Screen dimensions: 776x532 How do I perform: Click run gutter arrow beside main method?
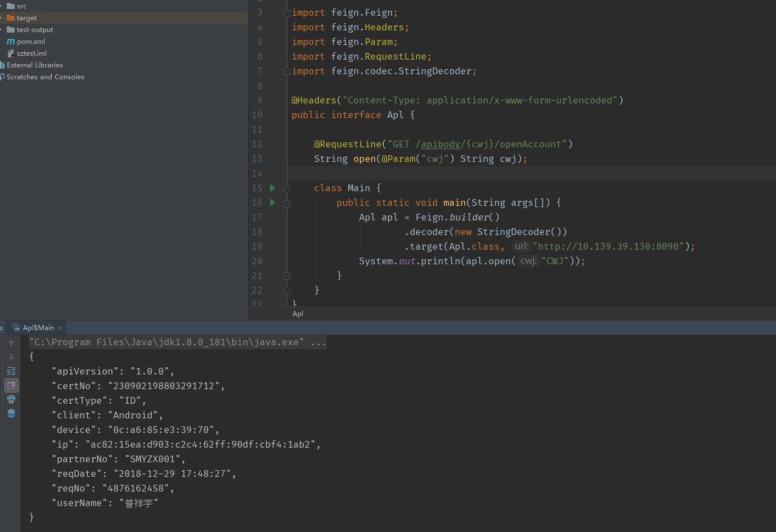tap(273, 202)
